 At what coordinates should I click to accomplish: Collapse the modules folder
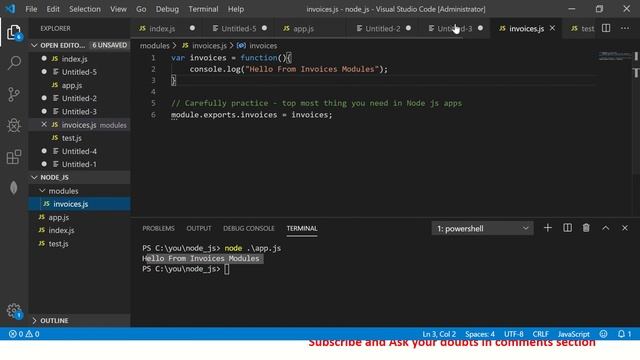tap(79, 191)
